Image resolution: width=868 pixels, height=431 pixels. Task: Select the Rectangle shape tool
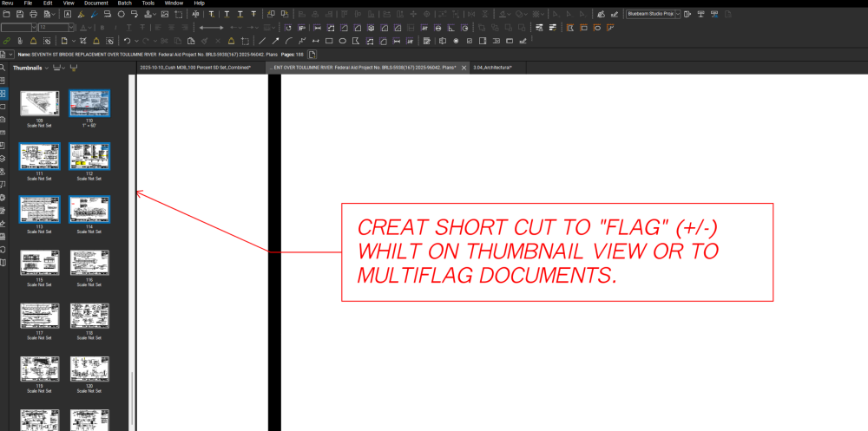(x=329, y=41)
